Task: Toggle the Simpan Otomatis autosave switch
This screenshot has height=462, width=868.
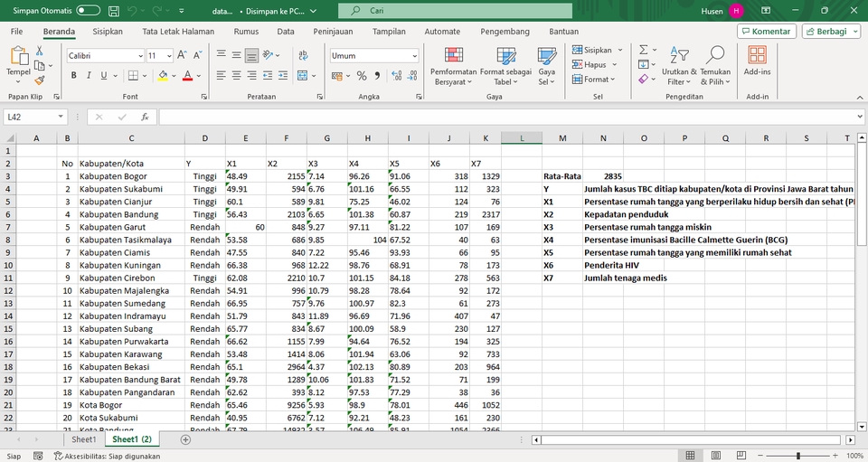Action: click(x=88, y=11)
